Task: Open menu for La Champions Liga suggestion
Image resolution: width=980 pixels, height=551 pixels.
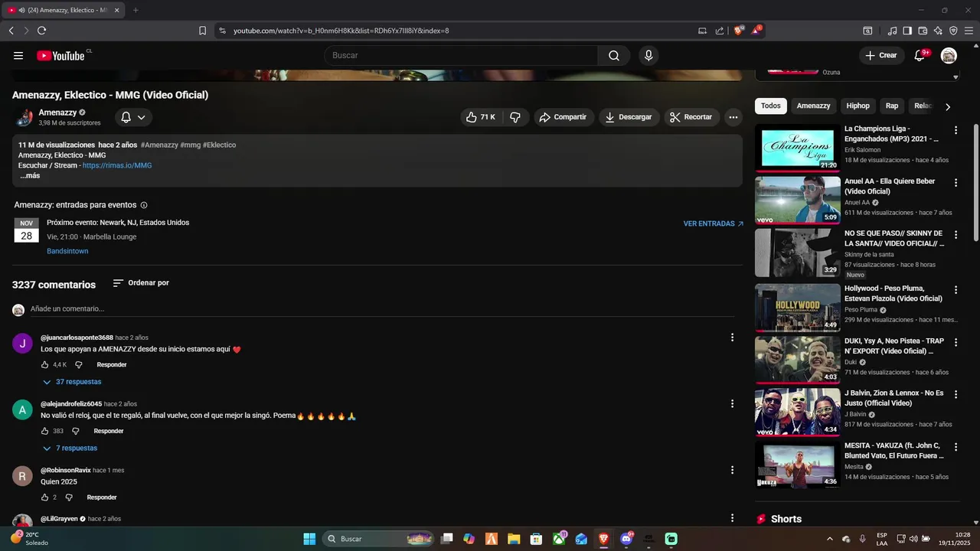Action: pos(955,130)
